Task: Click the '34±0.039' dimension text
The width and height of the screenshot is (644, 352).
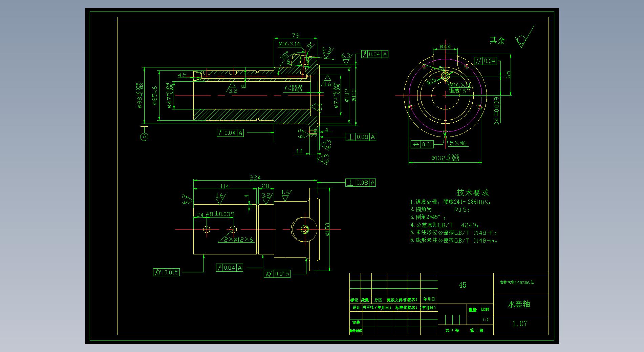Action: pyautogui.click(x=496, y=111)
